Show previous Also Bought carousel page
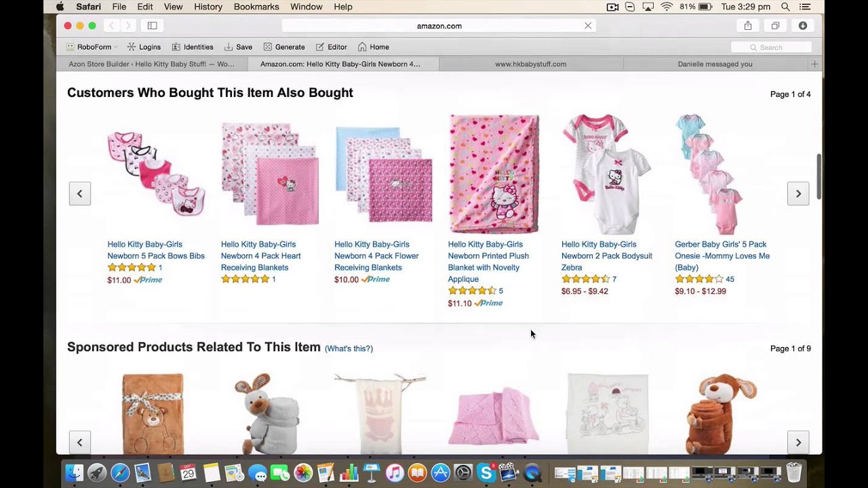Screen dimensions: 868x488 point(79,193)
